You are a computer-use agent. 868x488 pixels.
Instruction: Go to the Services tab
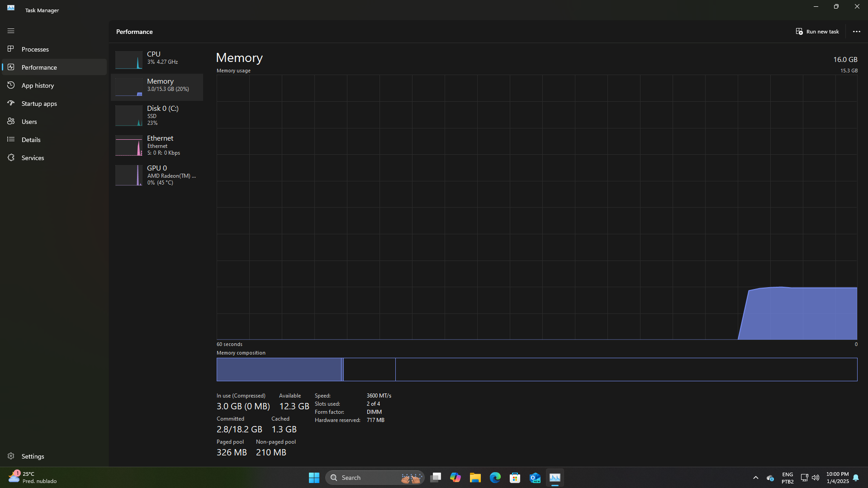(33, 158)
